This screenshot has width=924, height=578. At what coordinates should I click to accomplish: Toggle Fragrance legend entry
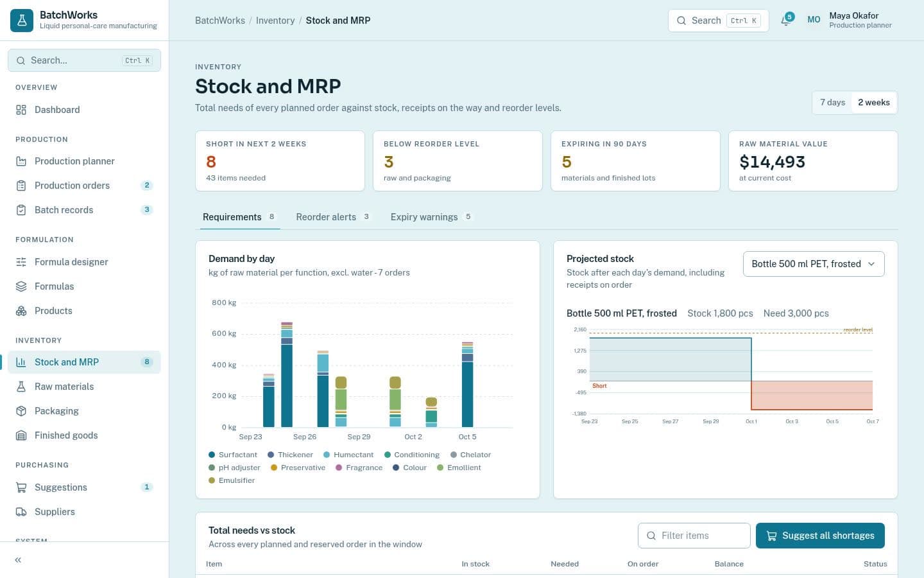pyautogui.click(x=359, y=468)
